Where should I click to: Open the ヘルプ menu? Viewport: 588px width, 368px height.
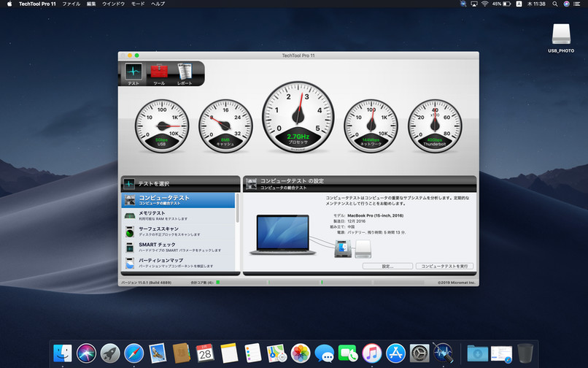point(158,4)
